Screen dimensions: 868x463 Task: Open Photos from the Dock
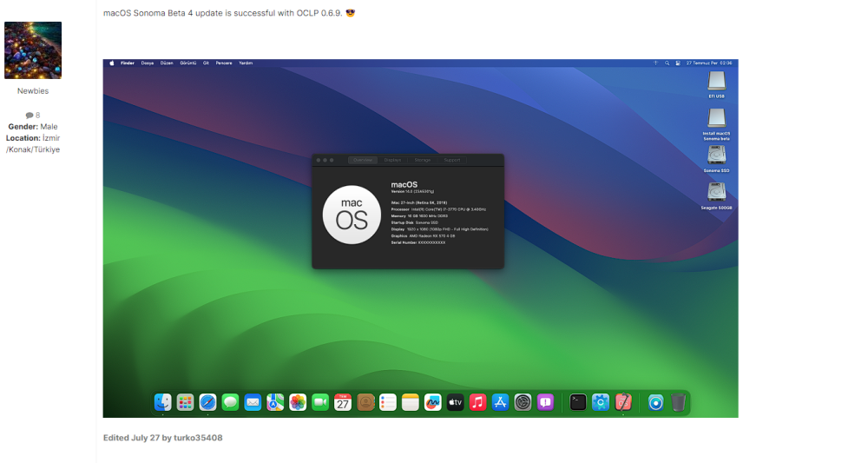coord(298,403)
